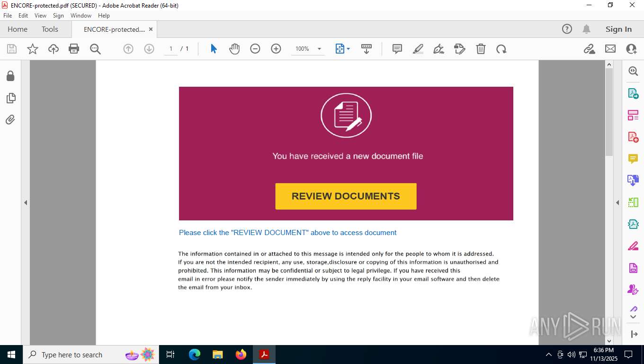Viewport: 644px width, 364px height.
Task: Click the "Please click the REVIEW DOCUMENT" link text
Action: pos(287,233)
